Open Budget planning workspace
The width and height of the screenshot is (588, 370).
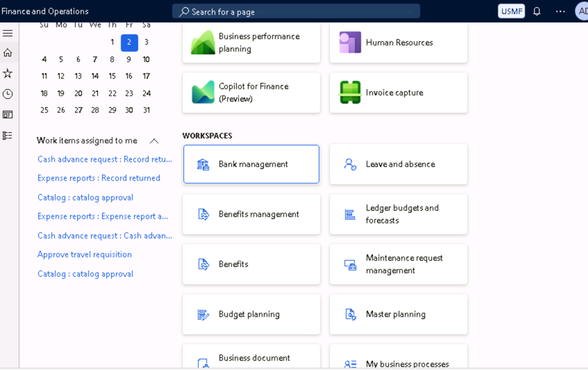(251, 314)
